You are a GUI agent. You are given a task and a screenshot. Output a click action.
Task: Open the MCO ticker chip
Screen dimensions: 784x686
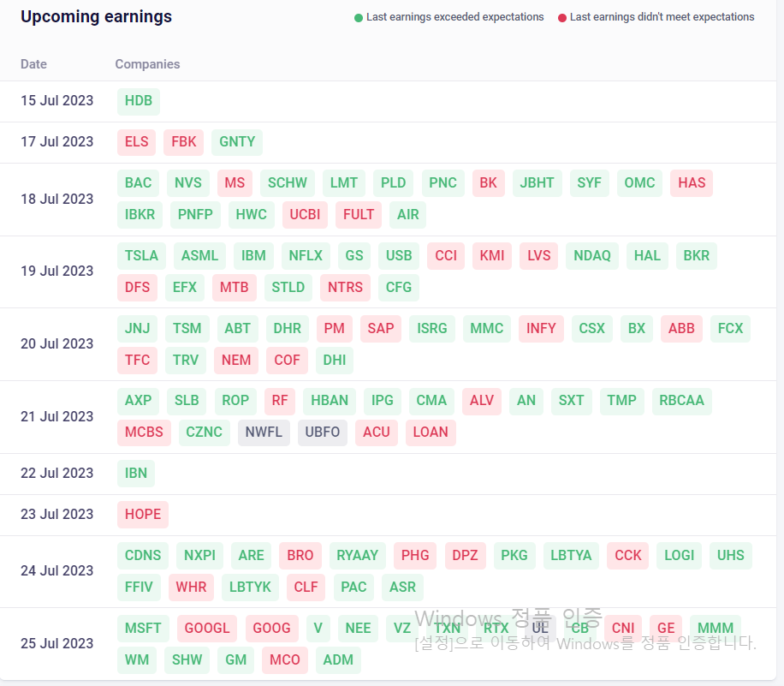285,659
